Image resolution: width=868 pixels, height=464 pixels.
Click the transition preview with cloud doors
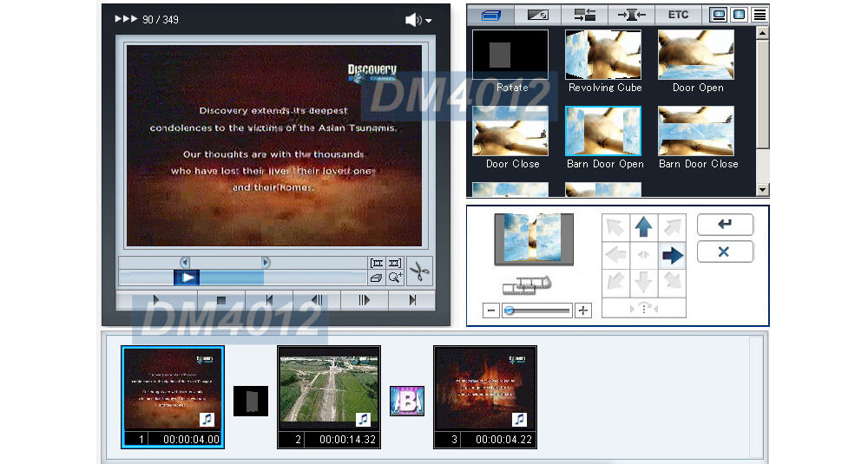pyautogui.click(x=534, y=239)
